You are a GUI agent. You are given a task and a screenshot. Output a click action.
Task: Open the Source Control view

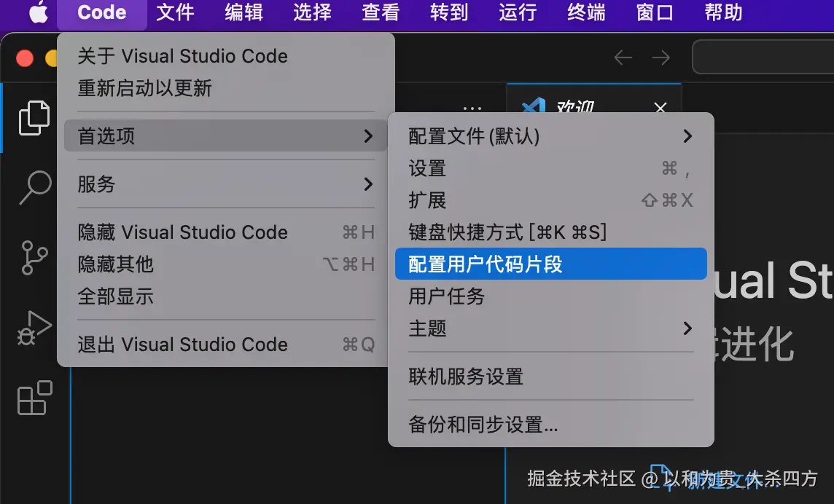34,258
